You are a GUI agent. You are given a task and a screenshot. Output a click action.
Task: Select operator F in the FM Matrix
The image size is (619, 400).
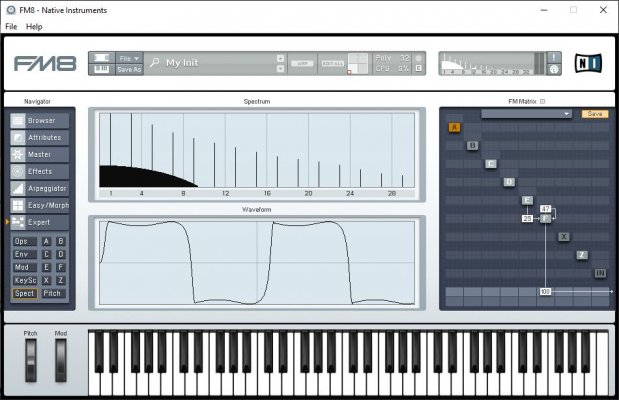coord(545,218)
